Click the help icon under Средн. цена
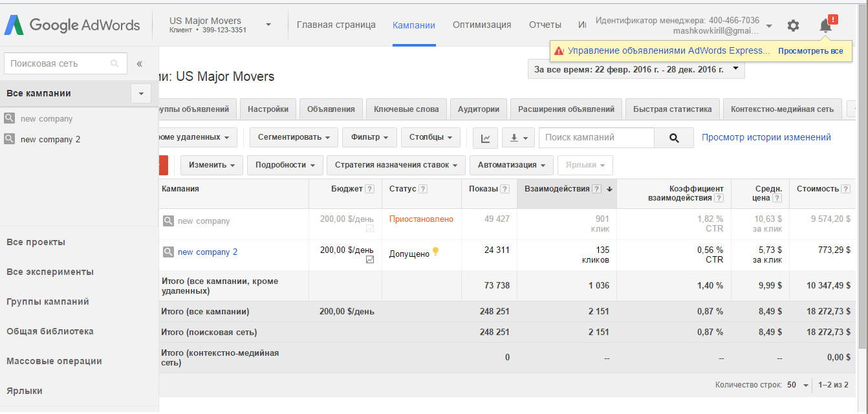Viewport: 868px width, 414px height. point(777,199)
